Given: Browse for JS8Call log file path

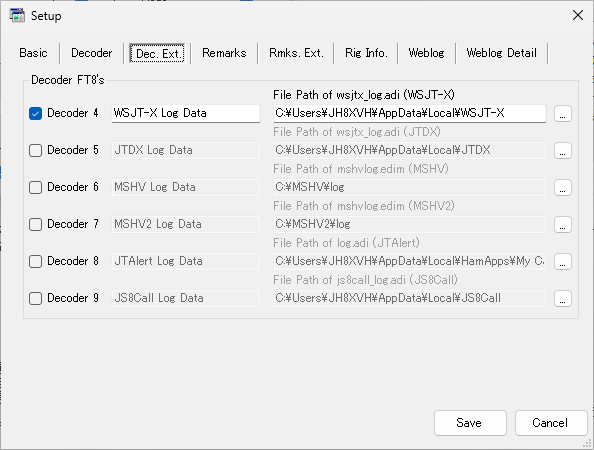Looking at the screenshot, I should (x=563, y=298).
